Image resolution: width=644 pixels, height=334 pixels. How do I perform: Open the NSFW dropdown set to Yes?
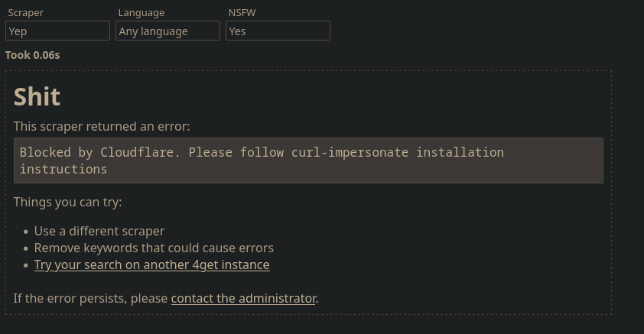(x=278, y=31)
